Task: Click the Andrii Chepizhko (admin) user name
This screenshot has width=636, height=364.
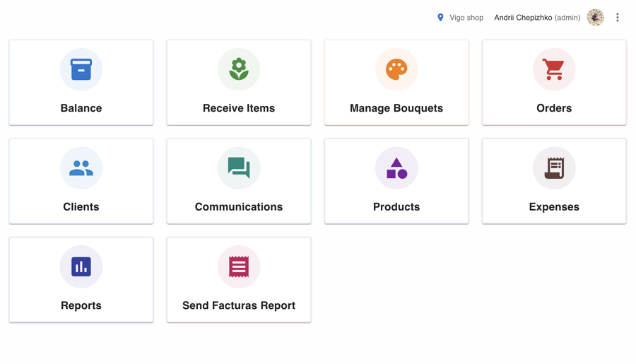Action: pos(537,18)
